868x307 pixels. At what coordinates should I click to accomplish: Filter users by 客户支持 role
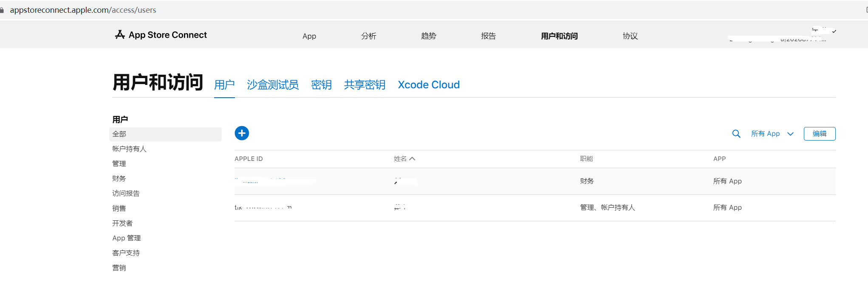coord(126,253)
